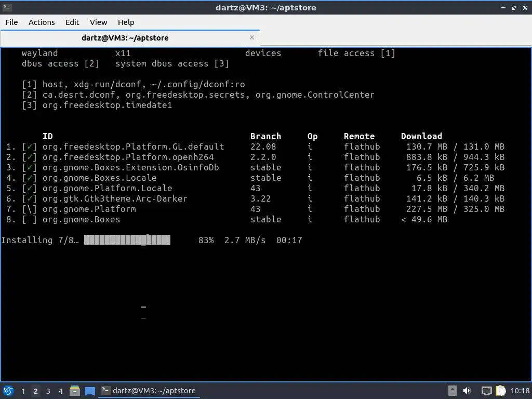Screen dimensions: 532x399
Task: Click the text 227.5 MB / 325.0 MB
Action: 455,209
